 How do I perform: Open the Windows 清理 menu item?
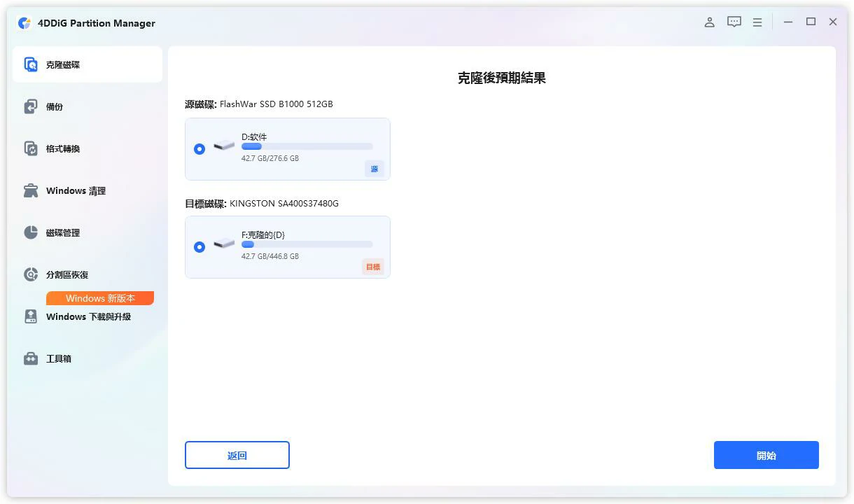point(87,190)
